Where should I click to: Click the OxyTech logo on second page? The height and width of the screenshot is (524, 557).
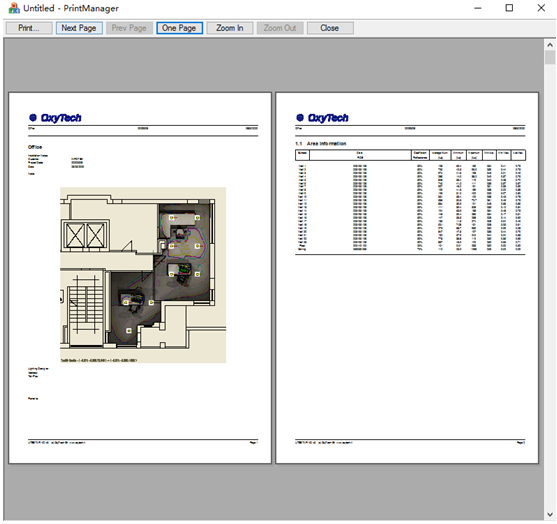322,118
